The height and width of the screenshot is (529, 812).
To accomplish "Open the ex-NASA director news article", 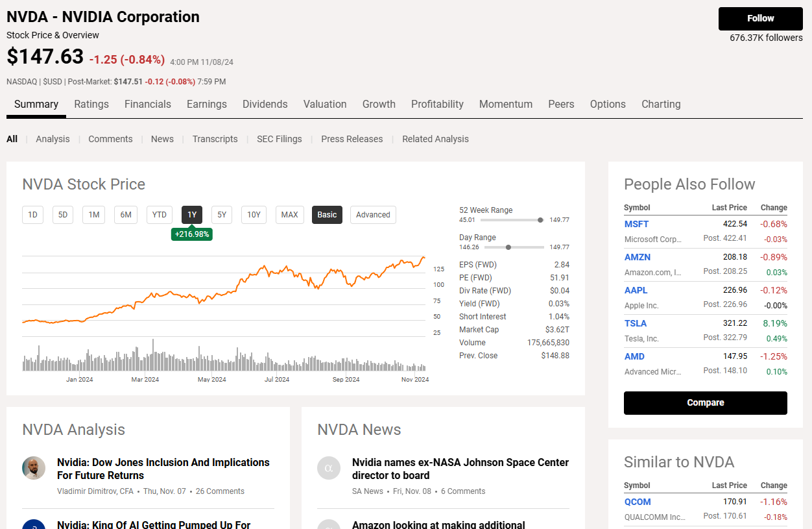I will pyautogui.click(x=460, y=469).
